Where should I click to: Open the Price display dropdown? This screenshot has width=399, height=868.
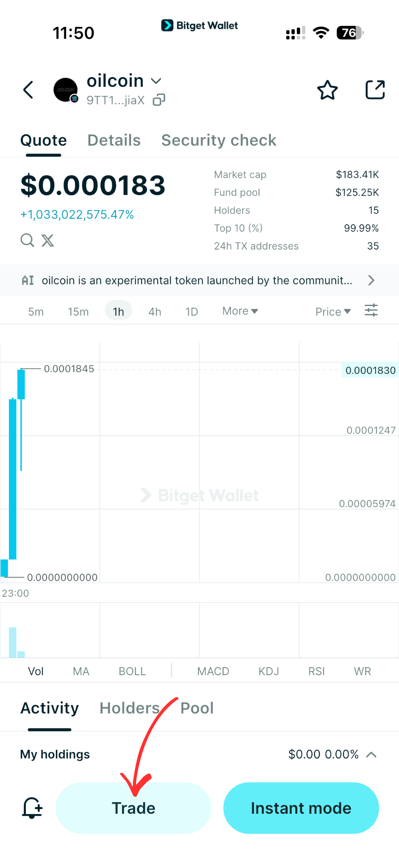coord(333,311)
